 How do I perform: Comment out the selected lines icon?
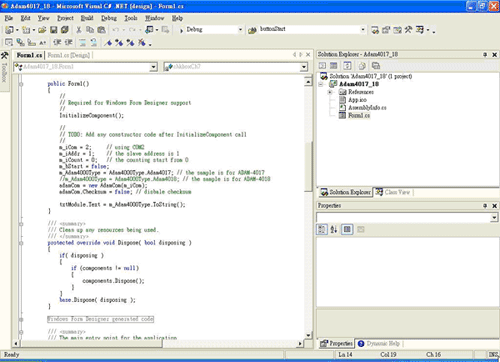point(82,42)
